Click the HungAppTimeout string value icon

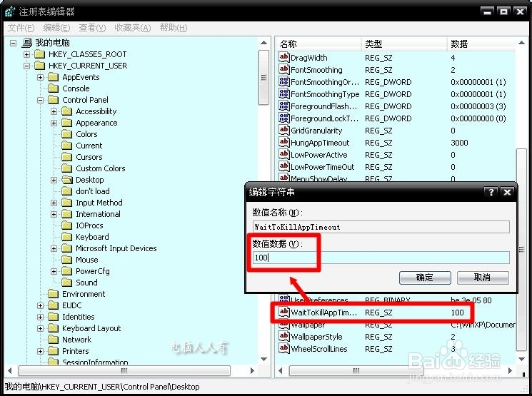tap(284, 142)
